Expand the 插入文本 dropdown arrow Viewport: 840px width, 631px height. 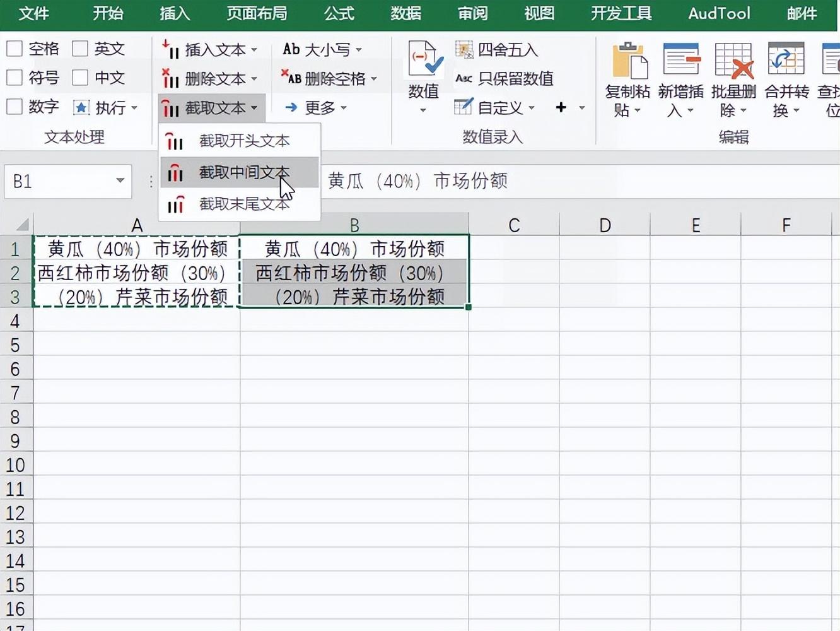(x=254, y=49)
